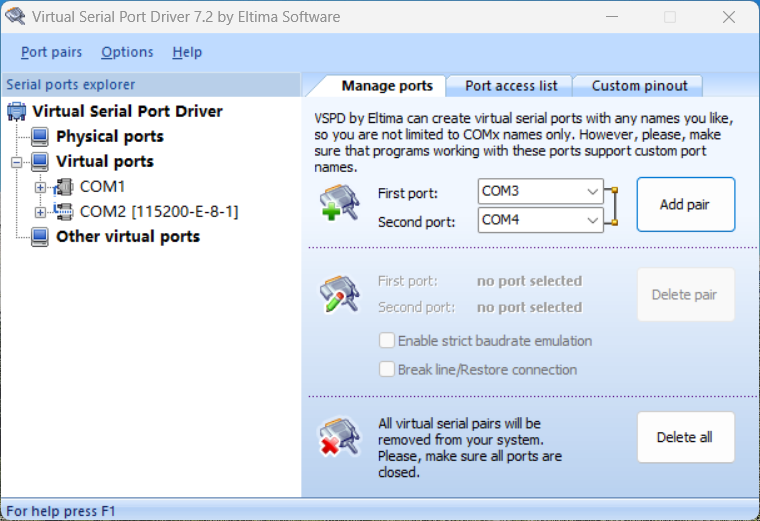The height and width of the screenshot is (521, 760).
Task: Switch to the Custom pinout tab
Action: [x=639, y=86]
